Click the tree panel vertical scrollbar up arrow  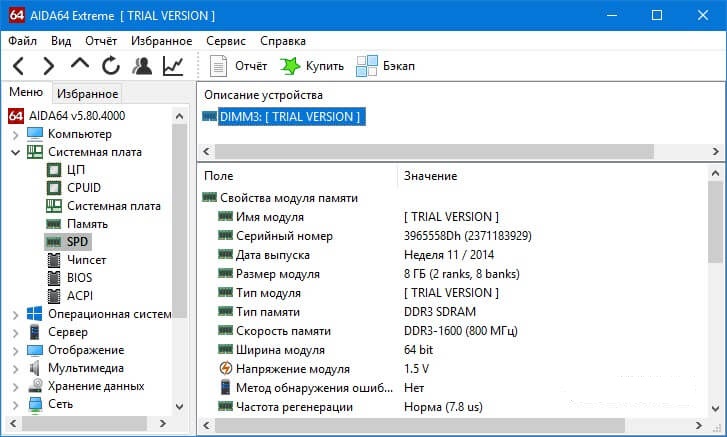(180, 116)
